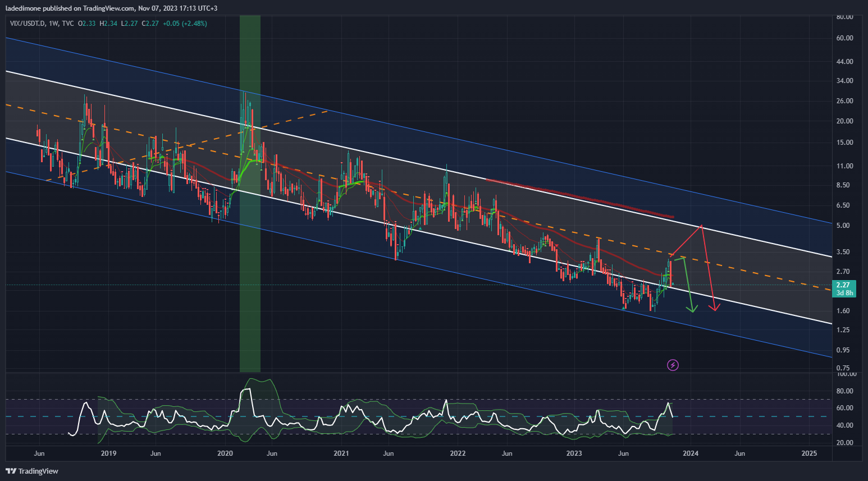Click the 3.50 price axis label
Screen dimensions: 868x481
point(843,252)
